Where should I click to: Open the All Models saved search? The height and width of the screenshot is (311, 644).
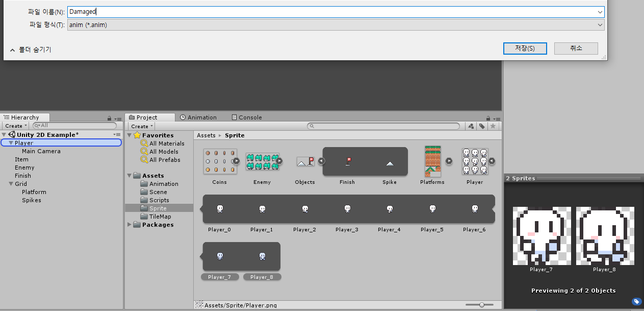click(x=164, y=152)
